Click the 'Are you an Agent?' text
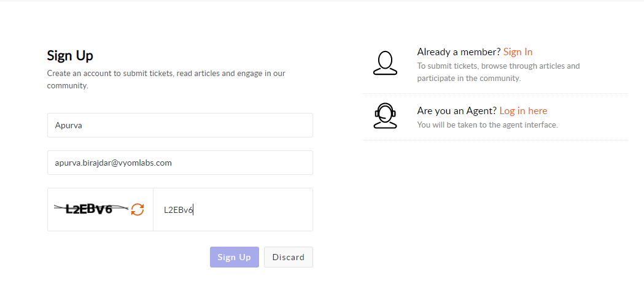Image resolution: width=644 pixels, height=281 pixels. [x=457, y=111]
